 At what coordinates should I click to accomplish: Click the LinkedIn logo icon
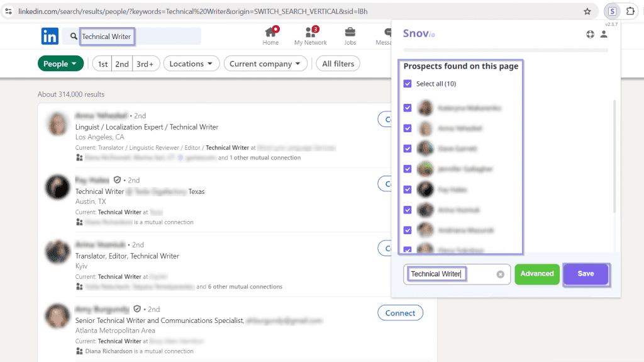(x=50, y=37)
